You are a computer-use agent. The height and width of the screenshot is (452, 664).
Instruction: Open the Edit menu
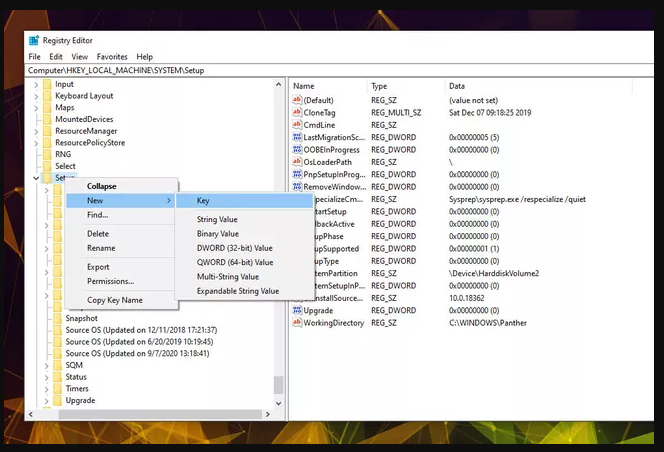pos(55,57)
